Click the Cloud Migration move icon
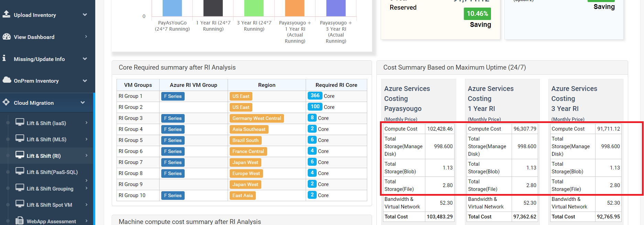 (6, 102)
